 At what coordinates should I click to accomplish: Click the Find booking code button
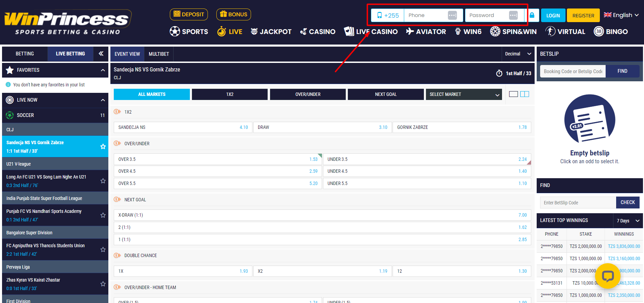tap(622, 71)
